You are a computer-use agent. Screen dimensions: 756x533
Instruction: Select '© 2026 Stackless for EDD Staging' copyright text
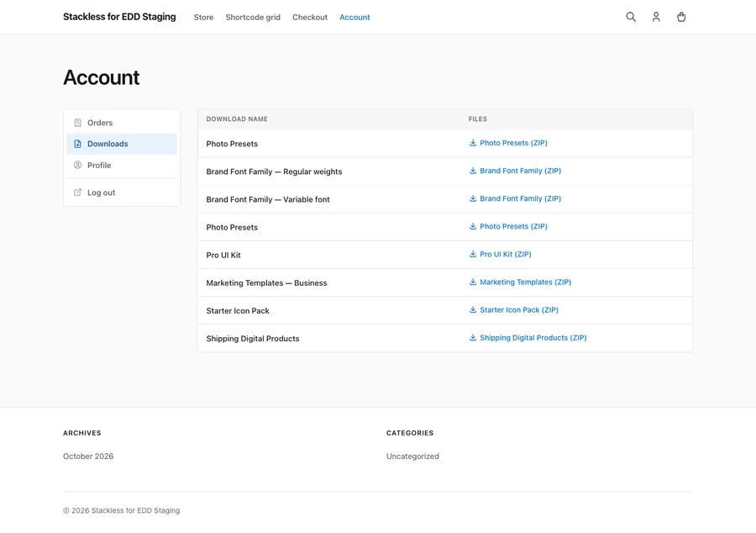122,510
